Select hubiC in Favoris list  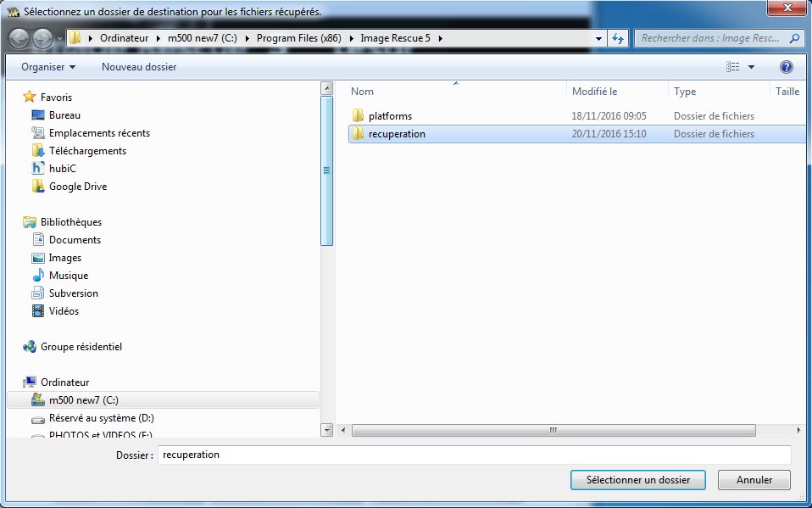(62, 169)
